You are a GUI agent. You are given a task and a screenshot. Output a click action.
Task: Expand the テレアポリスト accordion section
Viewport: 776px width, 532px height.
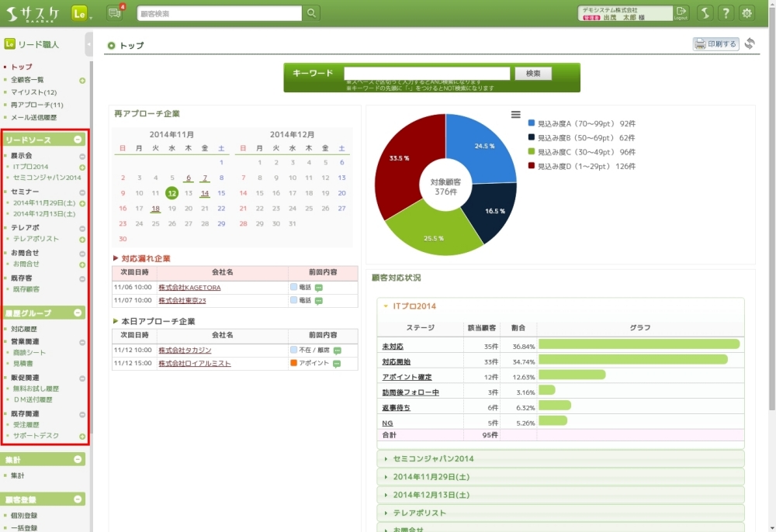[x=419, y=513]
